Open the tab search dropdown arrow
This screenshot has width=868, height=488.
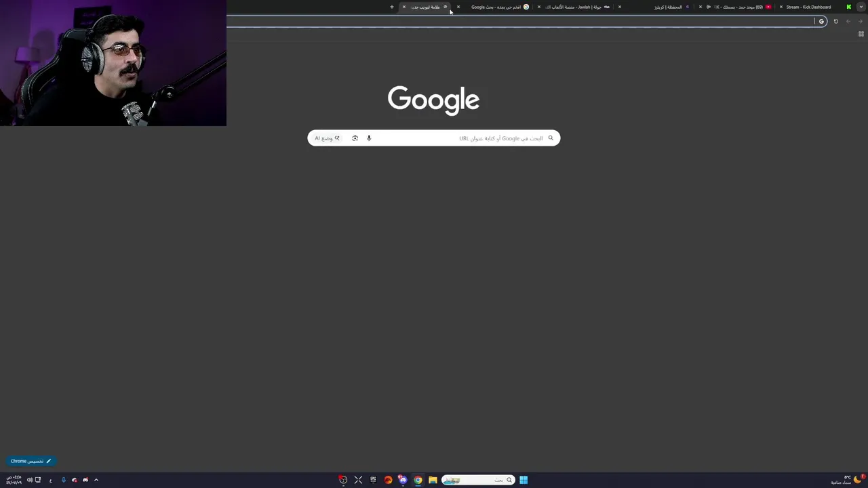point(861,7)
